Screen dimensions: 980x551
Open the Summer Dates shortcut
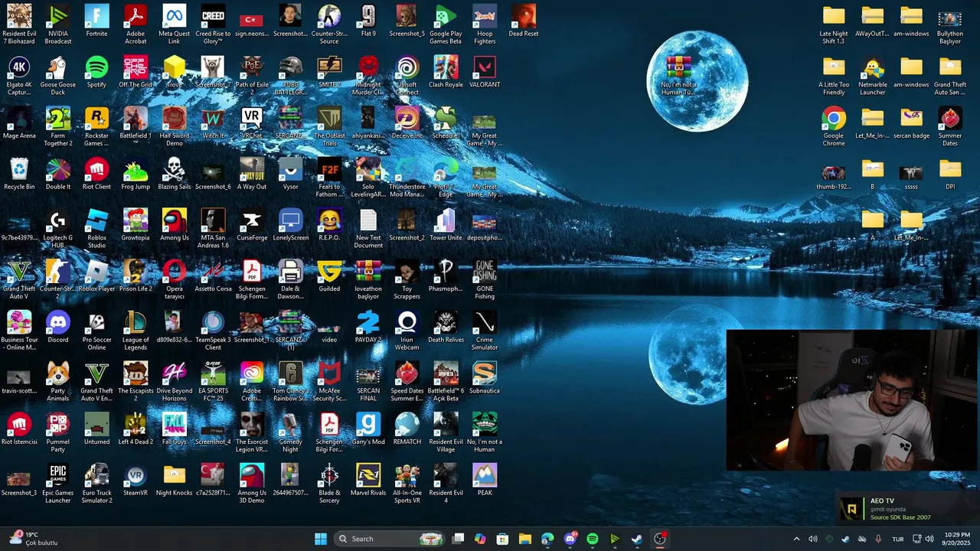tap(950, 127)
